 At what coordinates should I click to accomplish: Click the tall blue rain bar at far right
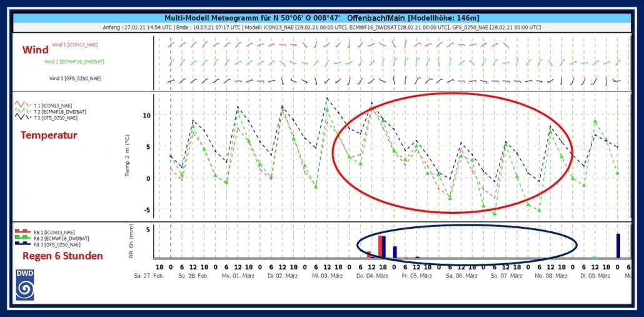[x=618, y=245]
